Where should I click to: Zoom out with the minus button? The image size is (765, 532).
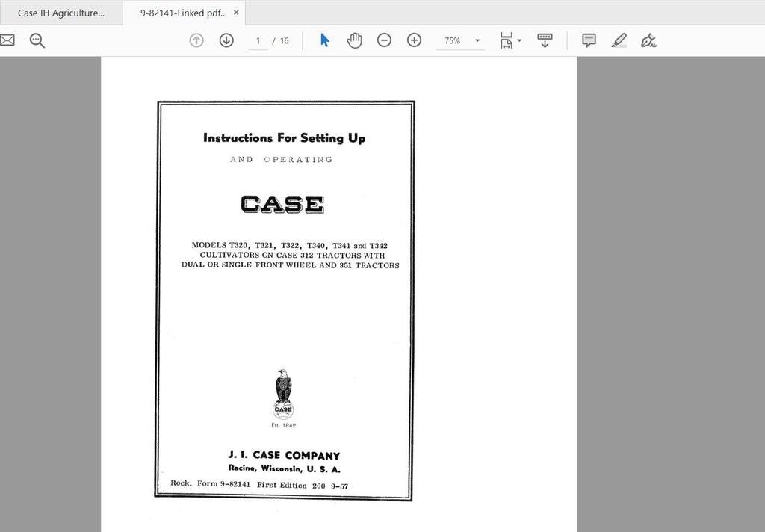[x=384, y=40]
